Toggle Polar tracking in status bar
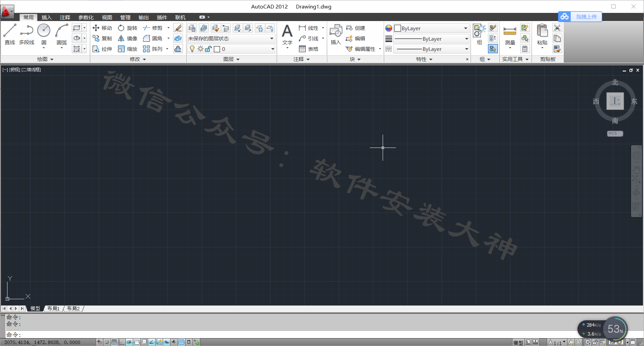This screenshot has height=346, width=644. pos(129,342)
